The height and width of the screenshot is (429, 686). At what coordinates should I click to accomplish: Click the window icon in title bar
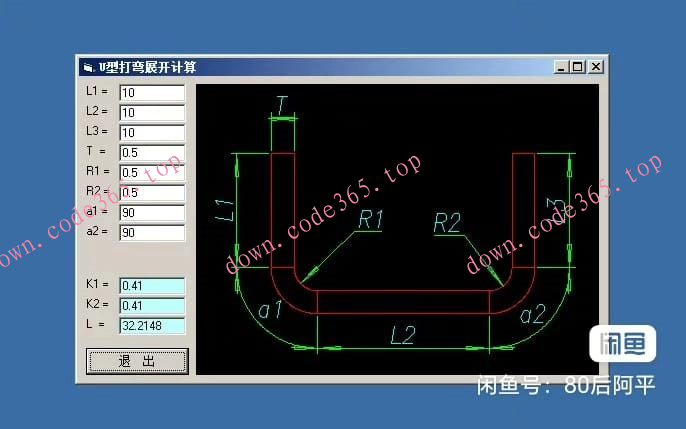[x=89, y=67]
